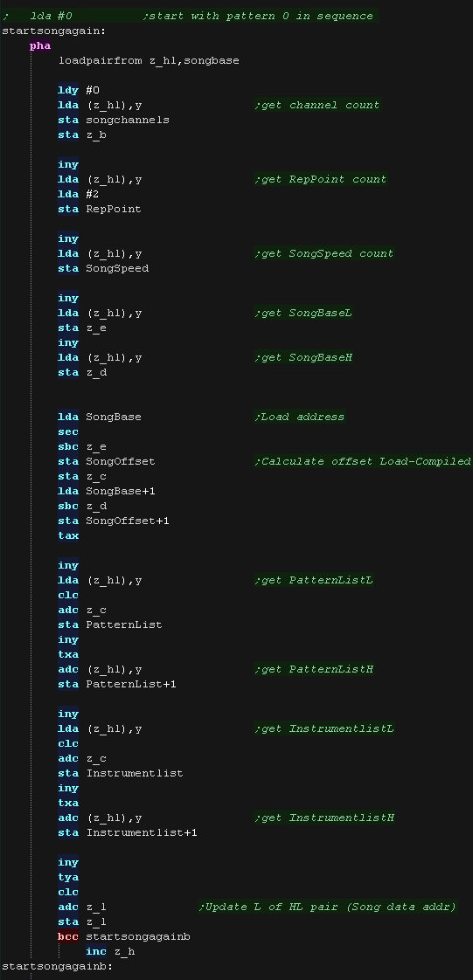473x980 pixels.
Task: Click the tax instruction
Action: (x=68, y=535)
